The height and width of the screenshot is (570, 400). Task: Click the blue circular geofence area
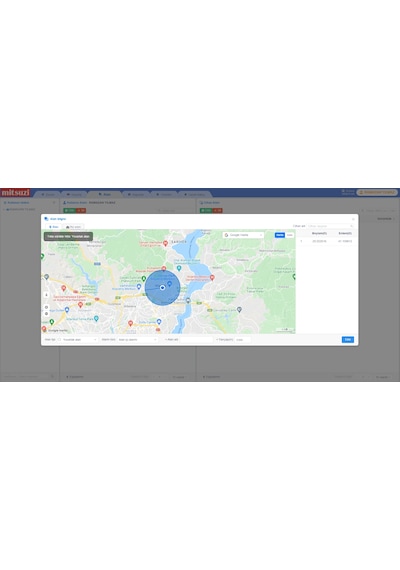pos(163,288)
